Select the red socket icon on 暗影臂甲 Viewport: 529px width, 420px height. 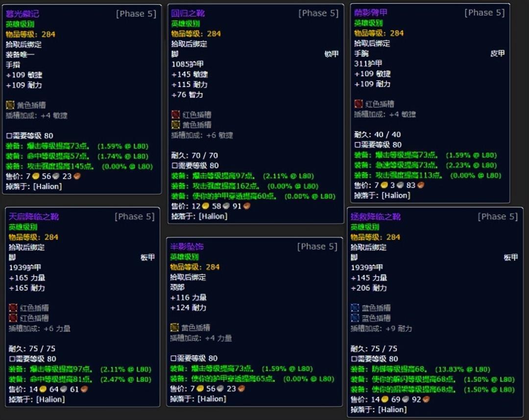pyautogui.click(x=359, y=104)
